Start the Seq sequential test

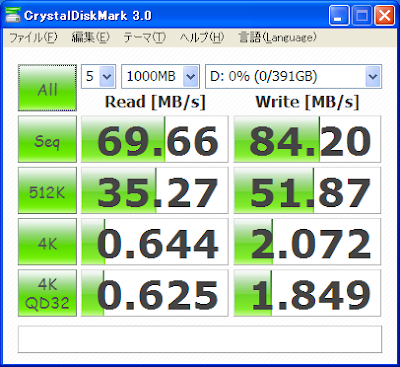47,139
